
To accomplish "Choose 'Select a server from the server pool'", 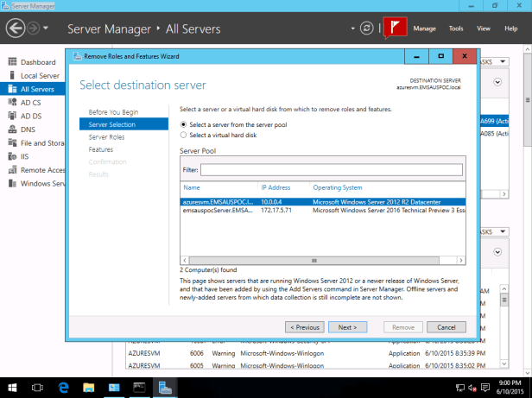I will coord(184,125).
